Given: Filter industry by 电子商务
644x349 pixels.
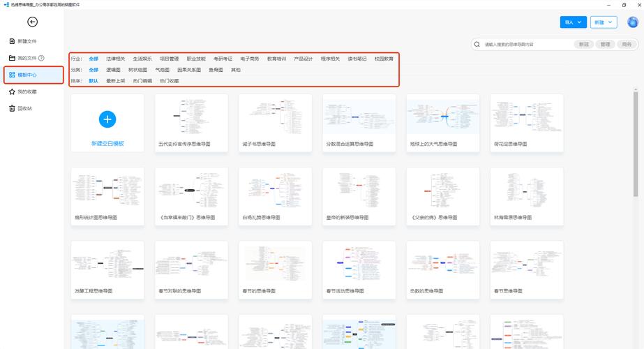Looking at the screenshot, I should click(x=250, y=59).
